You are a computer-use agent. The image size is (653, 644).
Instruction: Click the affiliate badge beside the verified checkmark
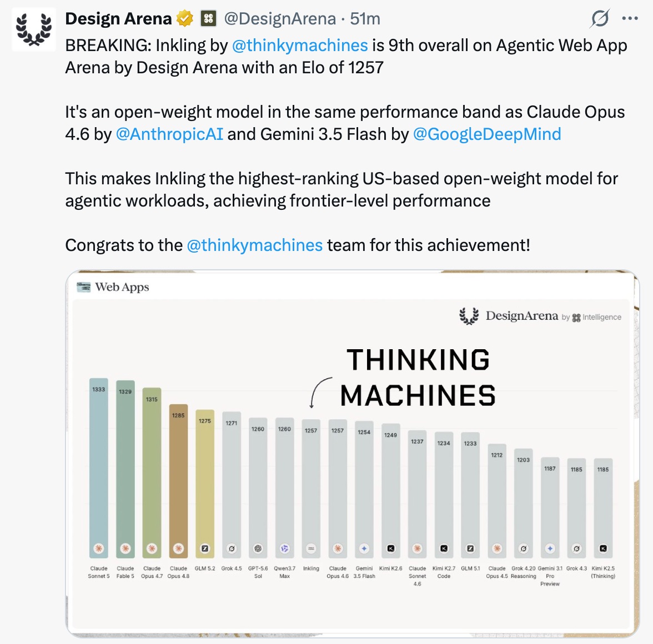click(x=209, y=19)
